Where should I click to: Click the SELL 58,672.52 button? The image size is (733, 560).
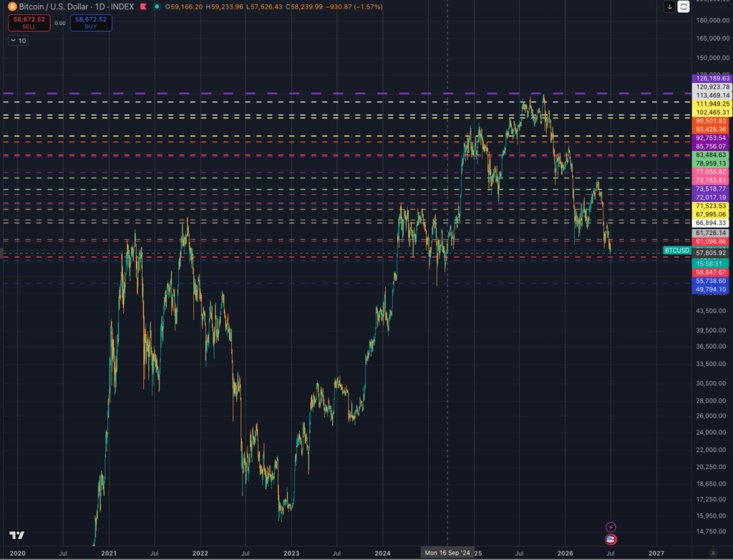[29, 22]
